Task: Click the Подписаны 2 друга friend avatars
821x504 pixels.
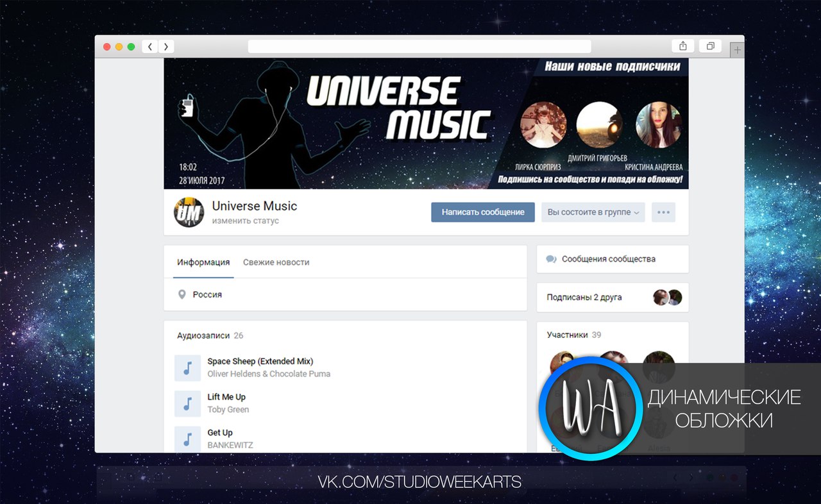Action: coord(667,298)
